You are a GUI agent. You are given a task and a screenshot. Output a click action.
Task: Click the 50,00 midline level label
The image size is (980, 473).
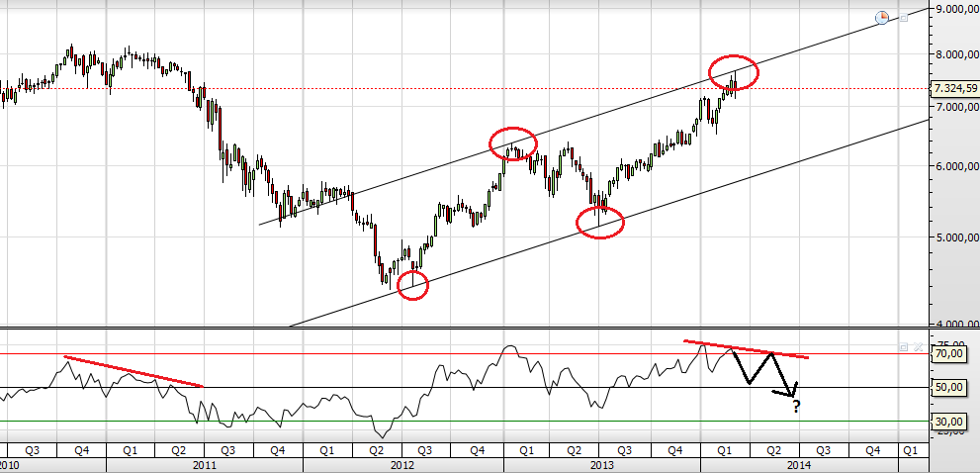click(948, 387)
